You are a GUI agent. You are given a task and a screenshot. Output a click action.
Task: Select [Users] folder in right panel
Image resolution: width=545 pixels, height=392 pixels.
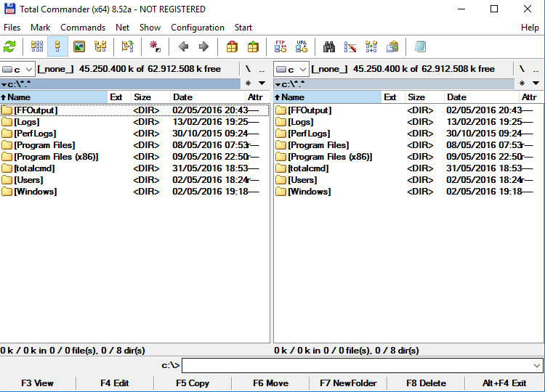click(x=408, y=180)
